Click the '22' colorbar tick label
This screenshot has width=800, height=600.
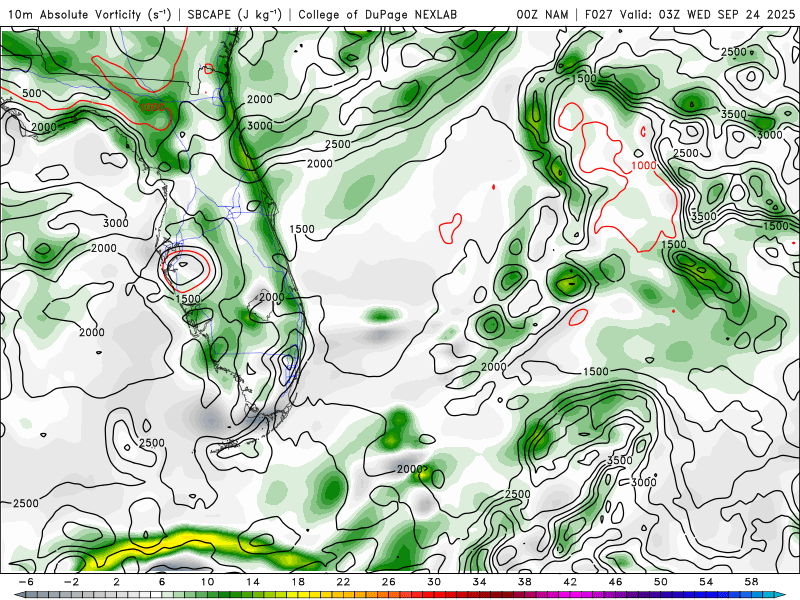tap(343, 582)
